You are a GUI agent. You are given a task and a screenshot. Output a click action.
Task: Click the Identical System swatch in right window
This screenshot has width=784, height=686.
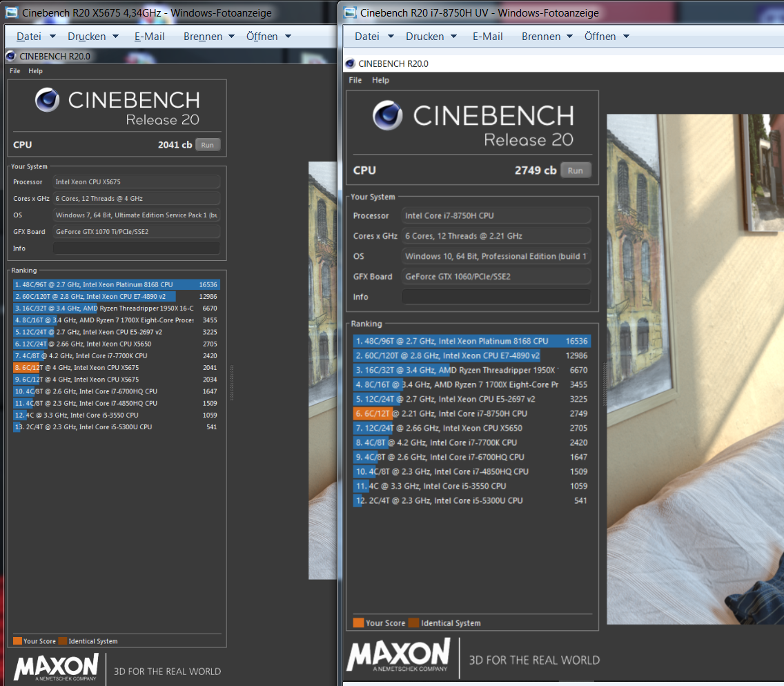(x=413, y=623)
